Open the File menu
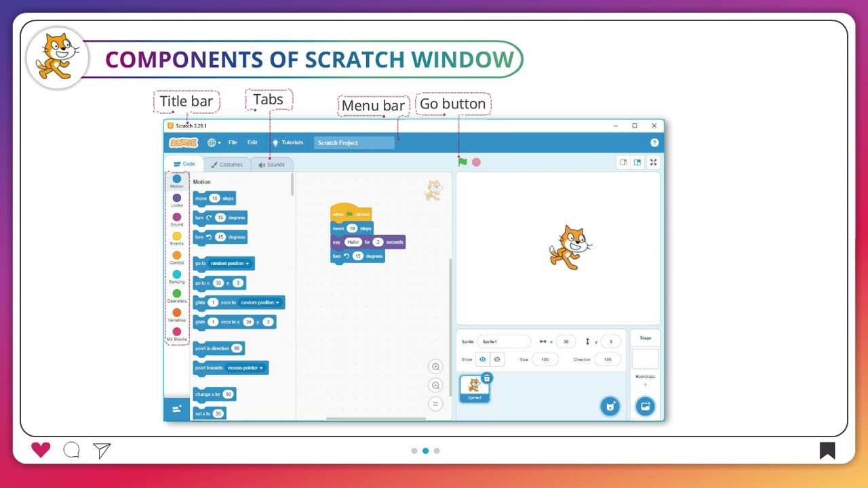This screenshot has width=868, height=488. point(233,142)
